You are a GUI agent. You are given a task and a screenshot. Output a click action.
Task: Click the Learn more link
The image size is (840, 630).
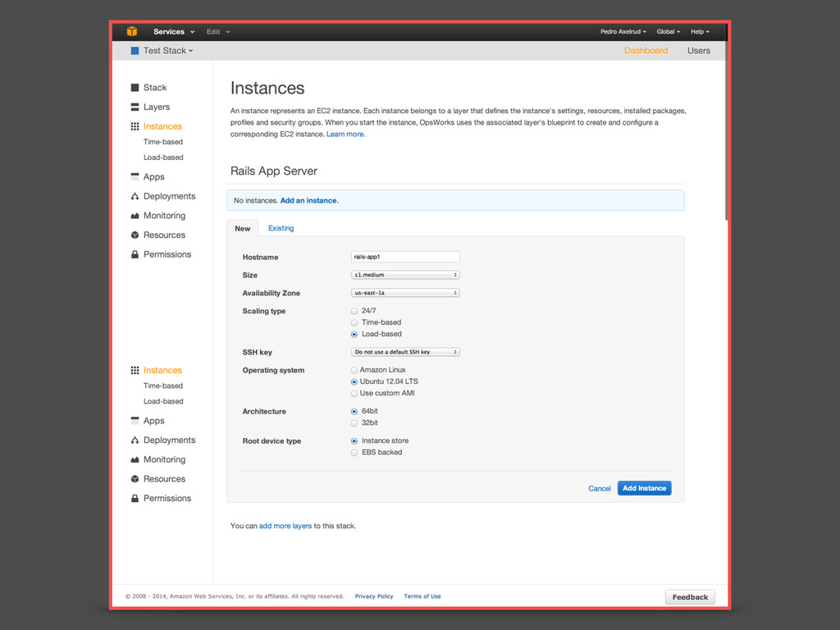[x=345, y=135]
